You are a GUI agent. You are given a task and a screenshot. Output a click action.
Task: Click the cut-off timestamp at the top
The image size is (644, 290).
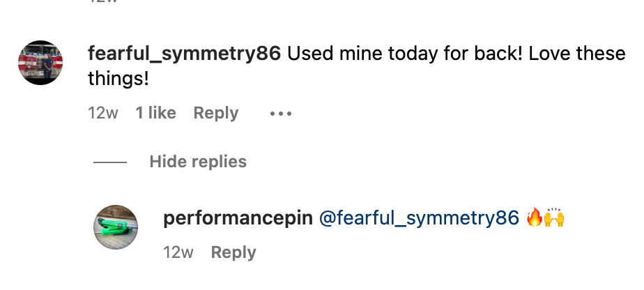(x=103, y=2)
